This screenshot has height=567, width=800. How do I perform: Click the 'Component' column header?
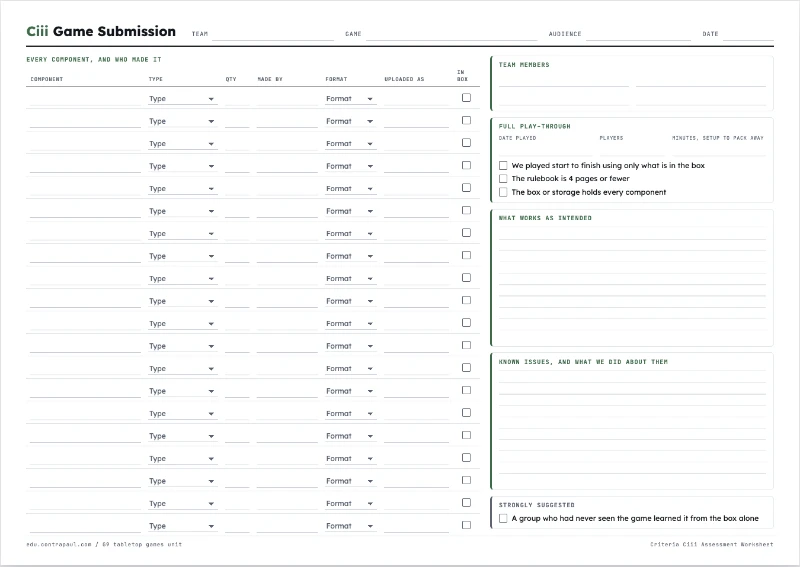pyautogui.click(x=46, y=79)
